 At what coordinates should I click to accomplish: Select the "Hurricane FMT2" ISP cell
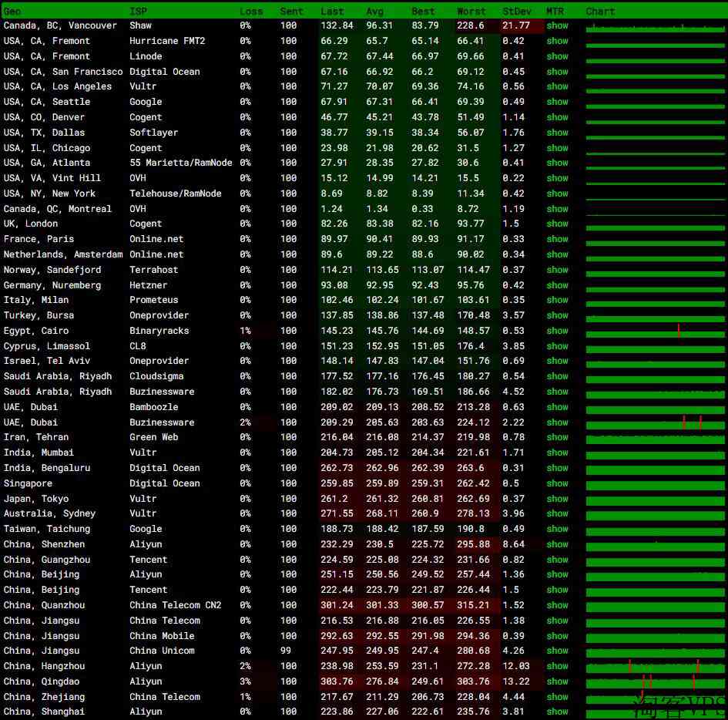tap(167, 41)
